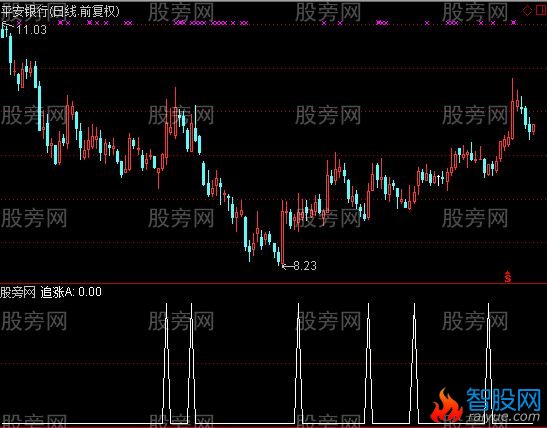Click the indicator label 追涨A: 0.00
The width and height of the screenshot is (547, 428).
tap(71, 292)
